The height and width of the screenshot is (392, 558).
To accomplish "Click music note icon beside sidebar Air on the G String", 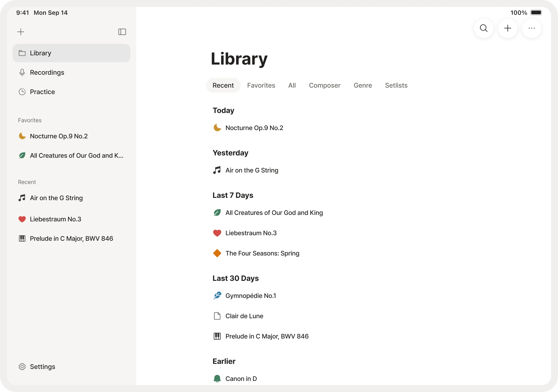I will click(22, 198).
